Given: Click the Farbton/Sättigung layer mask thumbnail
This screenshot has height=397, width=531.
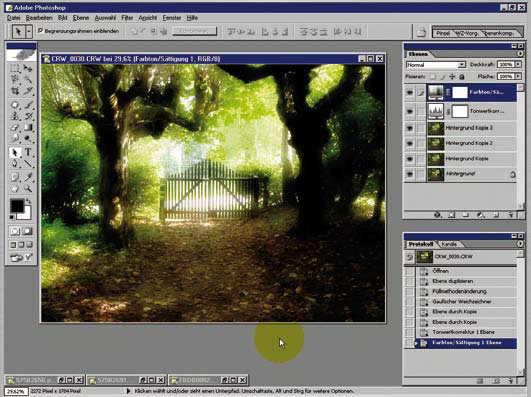Looking at the screenshot, I should click(460, 92).
